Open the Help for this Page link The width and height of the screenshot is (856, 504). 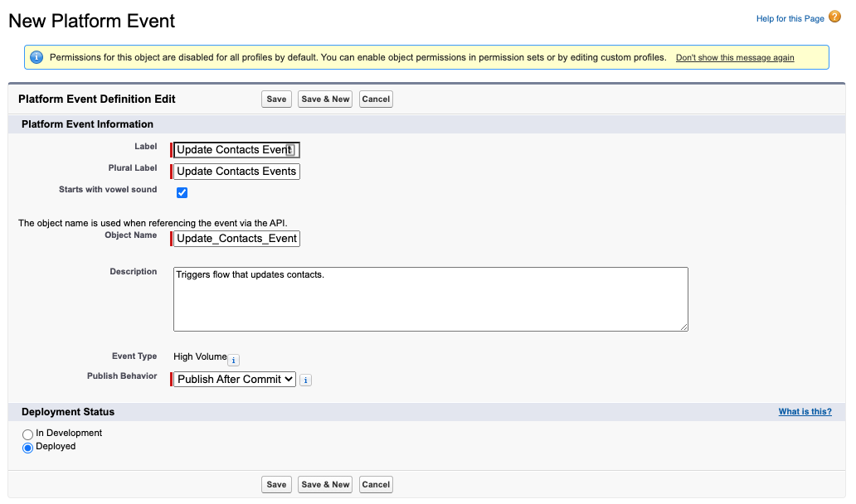790,19
